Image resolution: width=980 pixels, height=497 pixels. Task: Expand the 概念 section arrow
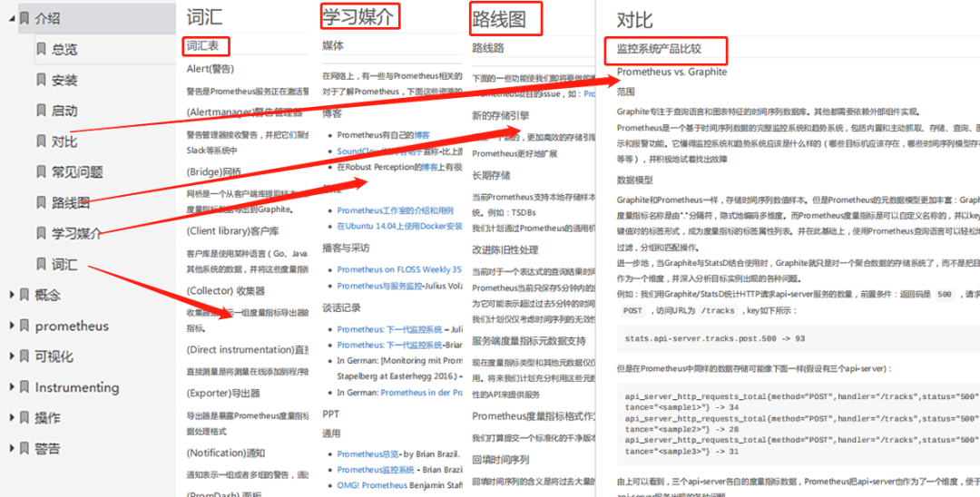click(x=10, y=295)
